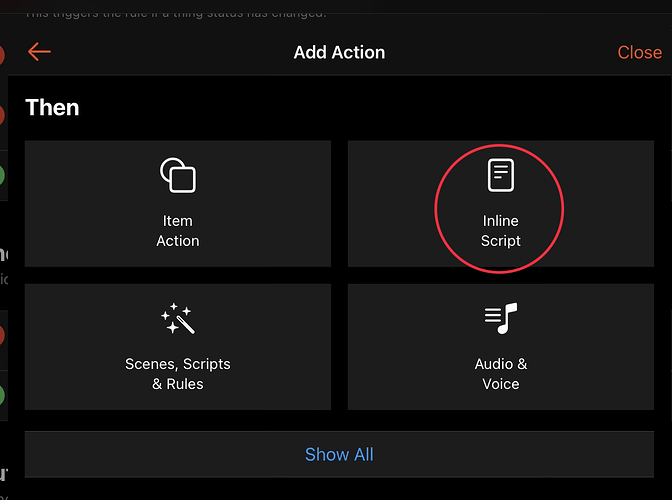Choose the "Inline Script" text label

[500, 231]
